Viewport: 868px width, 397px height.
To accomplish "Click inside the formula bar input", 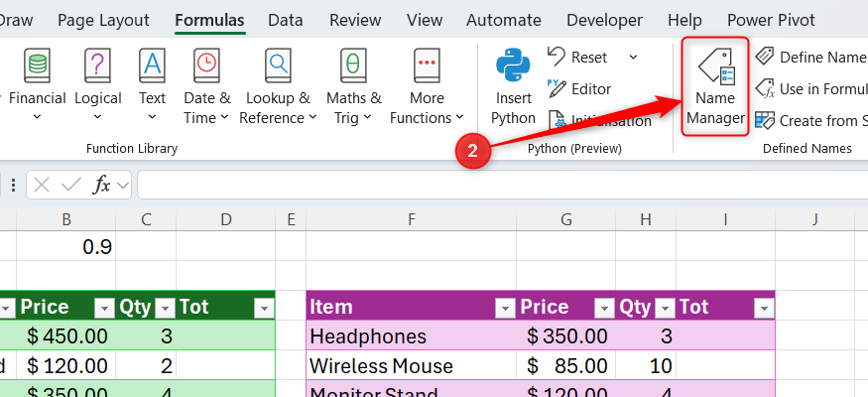I will [x=503, y=185].
